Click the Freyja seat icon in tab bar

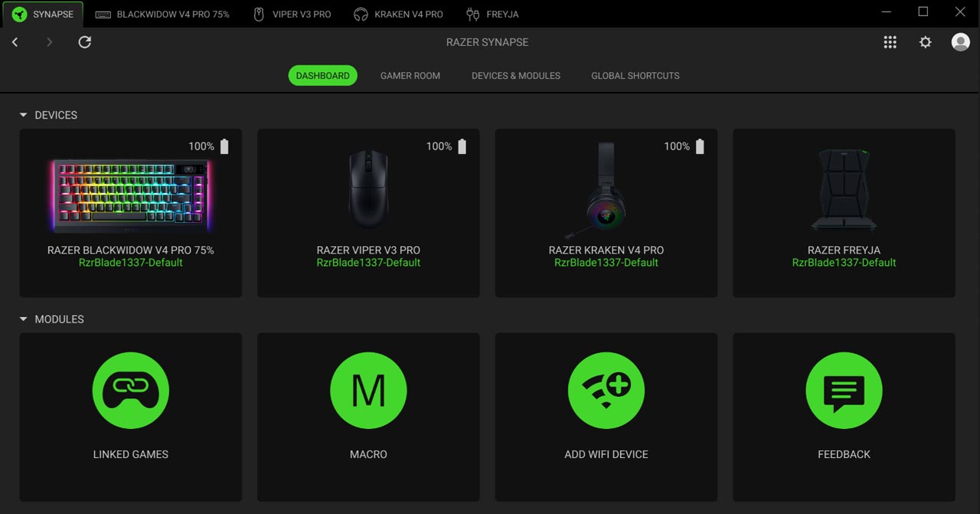click(472, 15)
